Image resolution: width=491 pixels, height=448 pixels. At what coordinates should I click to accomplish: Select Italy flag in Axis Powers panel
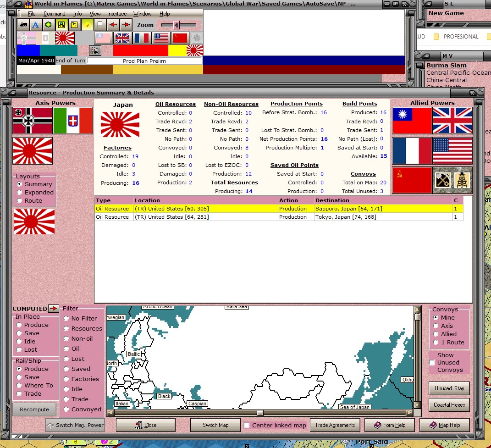tap(73, 121)
